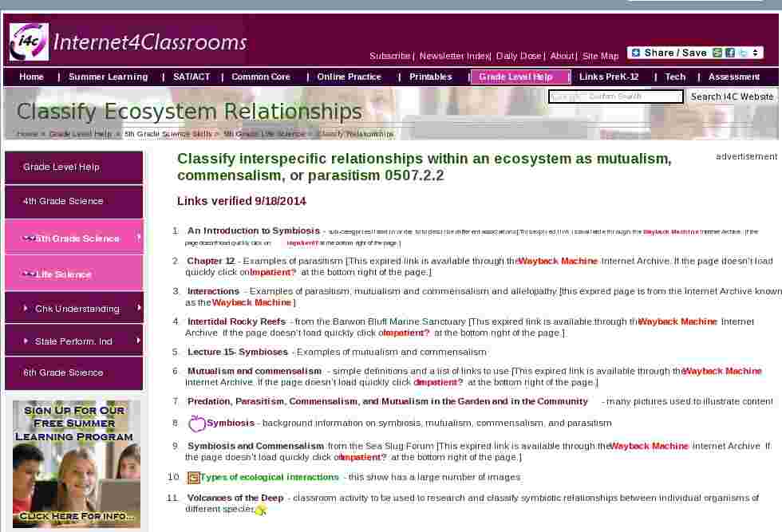
Task: Click the Share/Save star icon
Action: click(635, 53)
